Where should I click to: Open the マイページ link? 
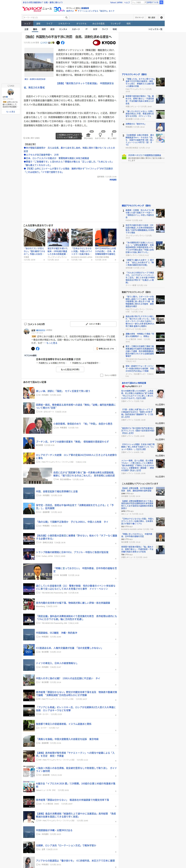139,18
